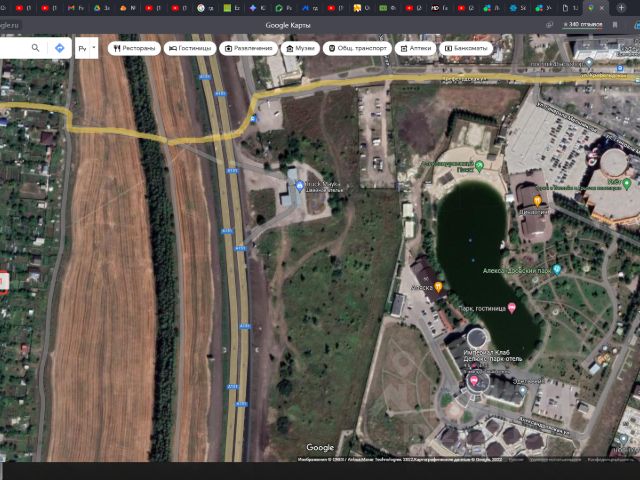
Task: Show Общ. транспорт category results
Action: coord(358,48)
